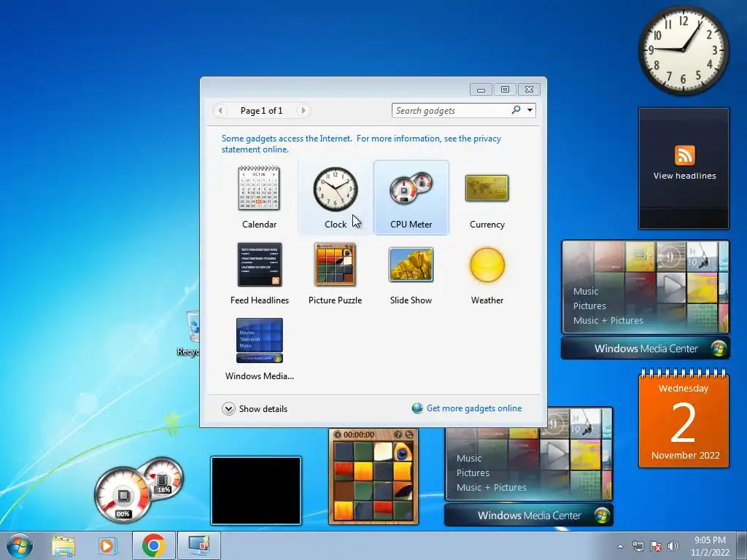
Task: Show hidden tray icons arrow
Action: tap(620, 546)
